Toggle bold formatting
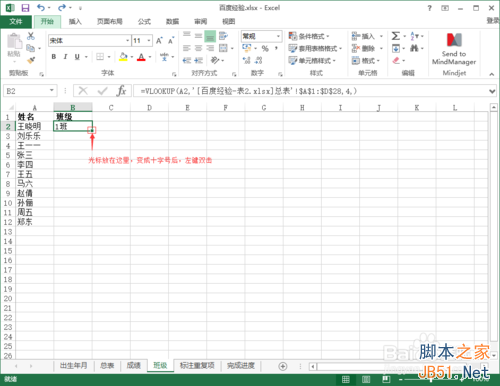 tap(54, 57)
